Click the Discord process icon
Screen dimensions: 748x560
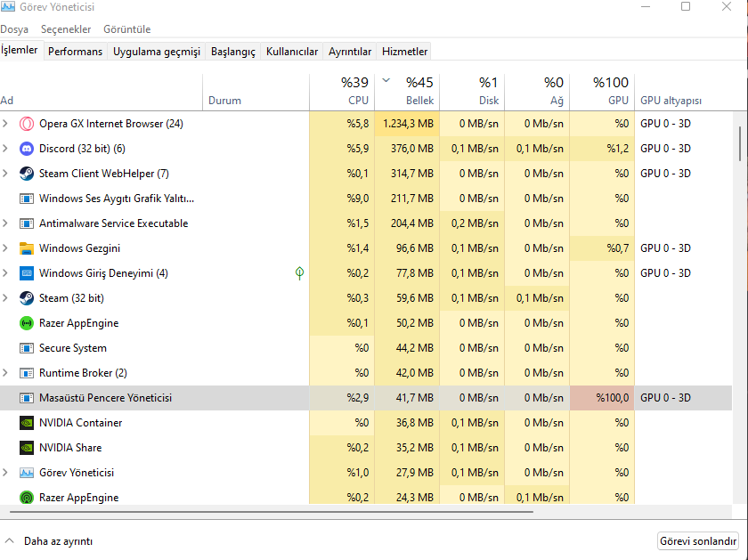tap(26, 149)
